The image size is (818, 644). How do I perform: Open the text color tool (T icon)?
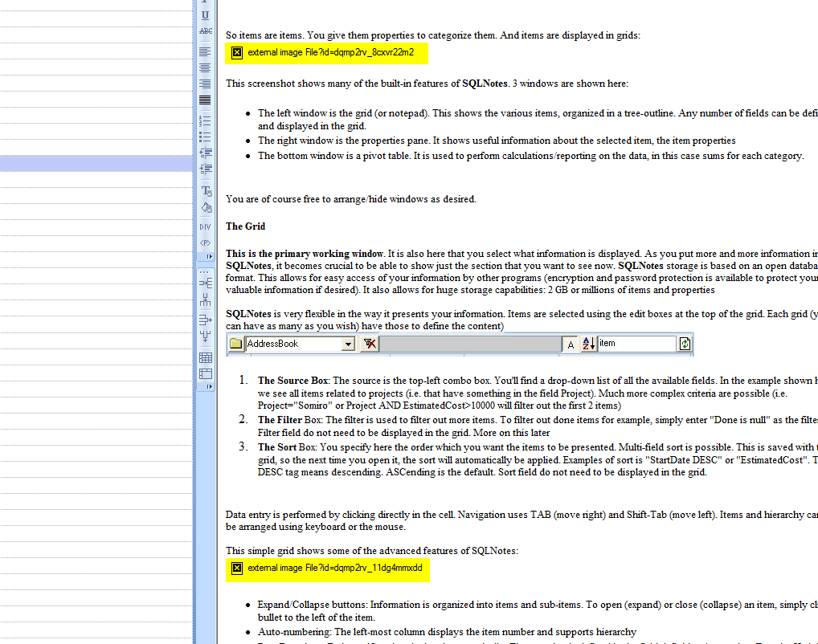206,191
